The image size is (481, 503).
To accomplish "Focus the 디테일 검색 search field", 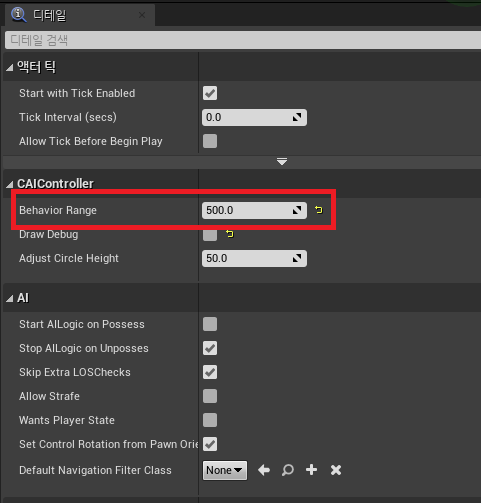I will point(243,40).
